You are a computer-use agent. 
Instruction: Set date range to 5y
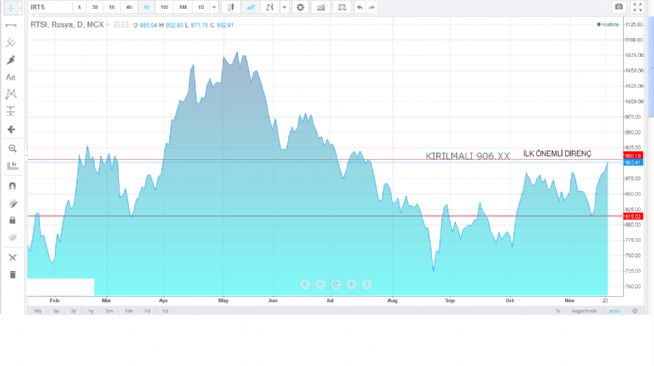pos(56,311)
